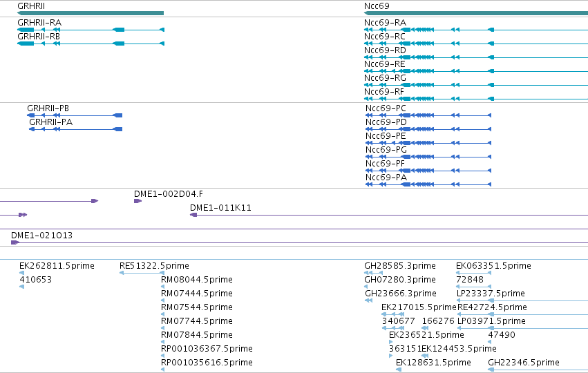Select the GH22346.5prime EST label
588x373 pixels.
click(524, 363)
